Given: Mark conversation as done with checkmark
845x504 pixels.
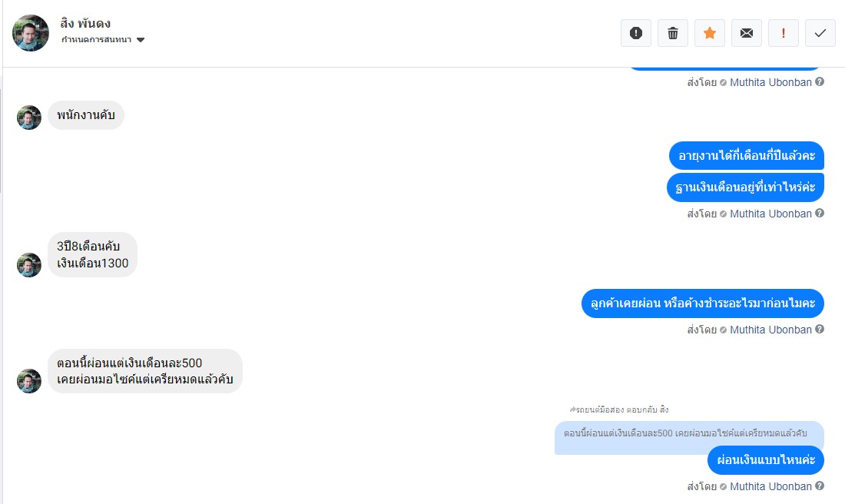Looking at the screenshot, I should (820, 33).
